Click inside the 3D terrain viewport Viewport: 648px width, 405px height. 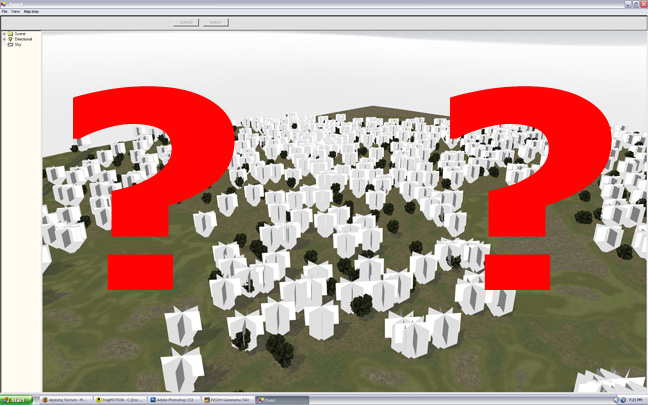pos(345,212)
